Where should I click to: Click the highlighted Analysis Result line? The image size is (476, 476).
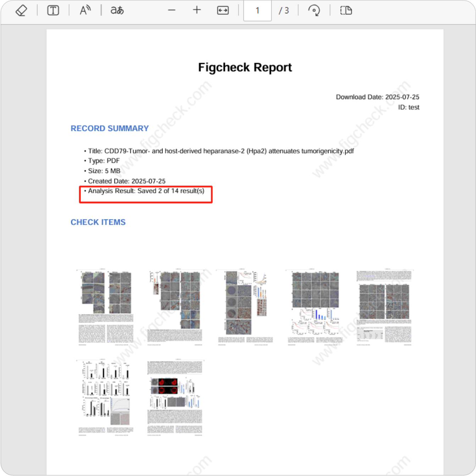tap(146, 191)
